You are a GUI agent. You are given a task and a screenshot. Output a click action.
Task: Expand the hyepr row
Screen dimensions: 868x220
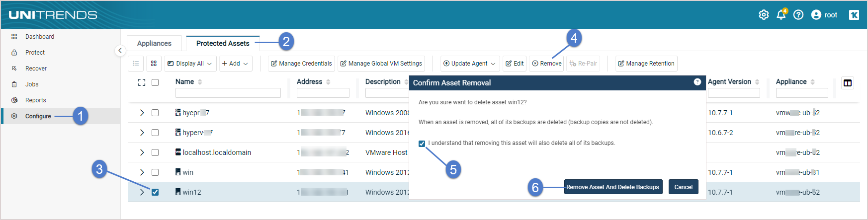click(142, 113)
